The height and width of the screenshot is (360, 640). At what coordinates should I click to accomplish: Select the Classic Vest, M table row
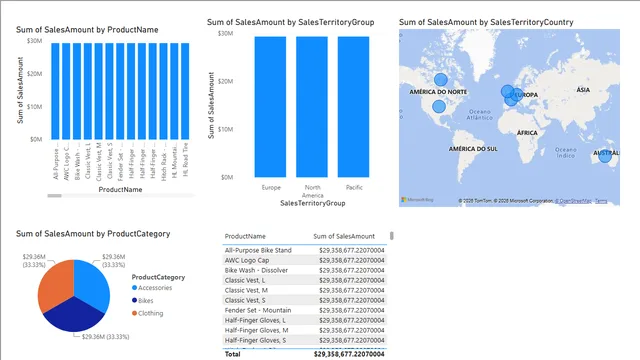pyautogui.click(x=304, y=290)
